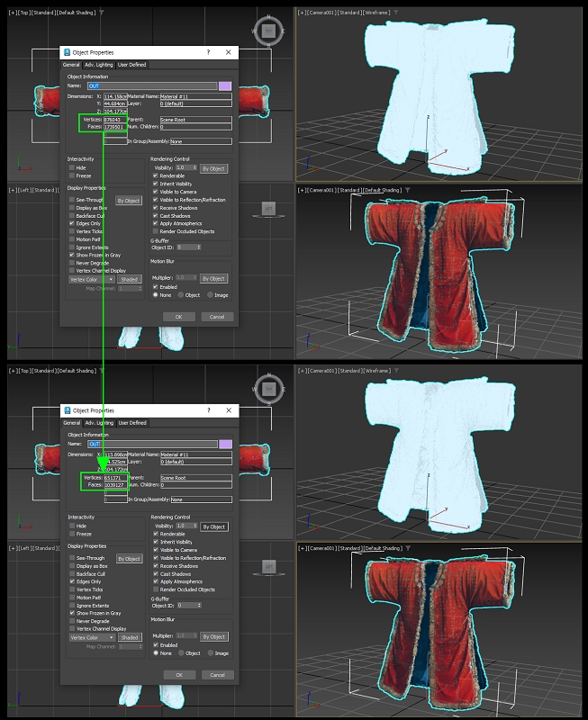Click the purple object color swatch in the upper dialog
Screen dimensions: 588x720
(225, 85)
